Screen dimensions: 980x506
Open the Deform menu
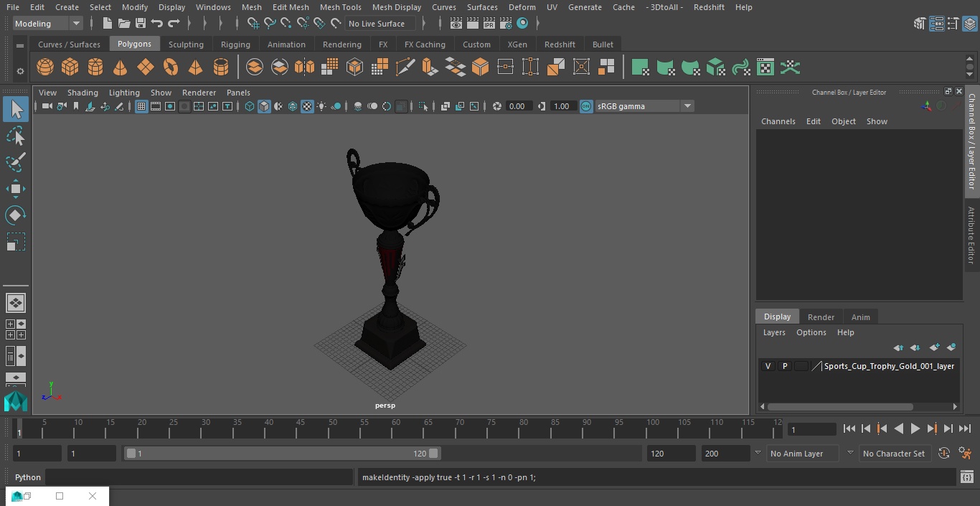(x=522, y=7)
